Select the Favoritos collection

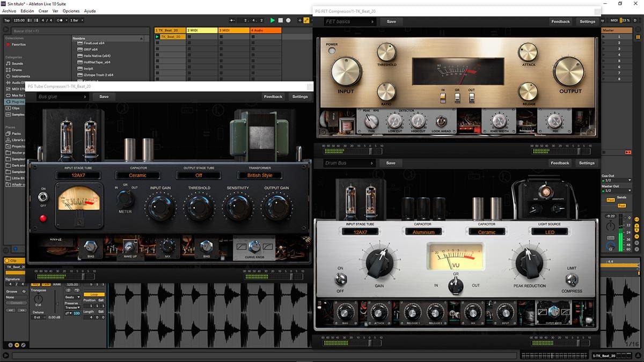[x=19, y=45]
